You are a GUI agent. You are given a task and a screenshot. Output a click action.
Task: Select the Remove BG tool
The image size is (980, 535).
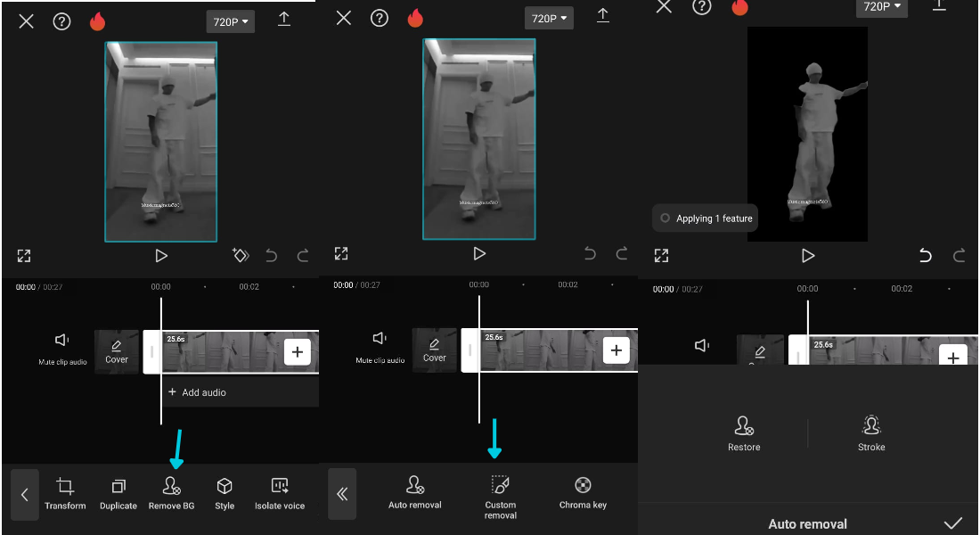click(171, 494)
